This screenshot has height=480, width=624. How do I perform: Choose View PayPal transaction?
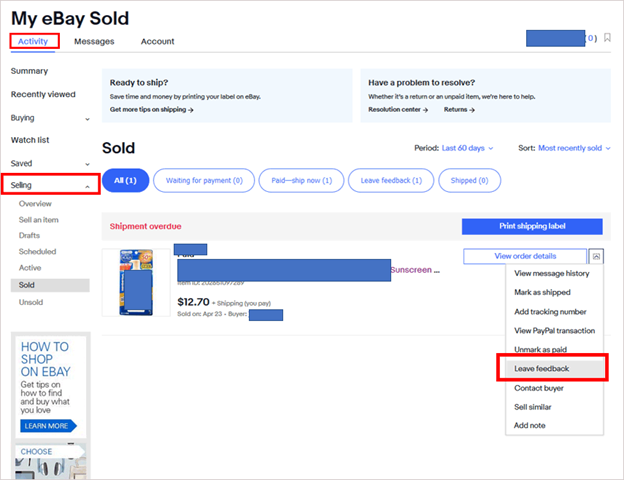coord(554,331)
